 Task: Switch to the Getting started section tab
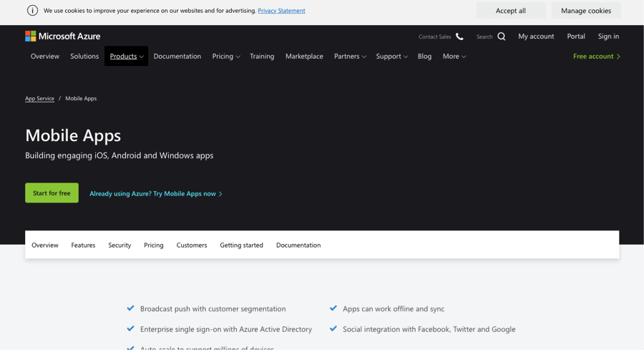[x=242, y=246]
